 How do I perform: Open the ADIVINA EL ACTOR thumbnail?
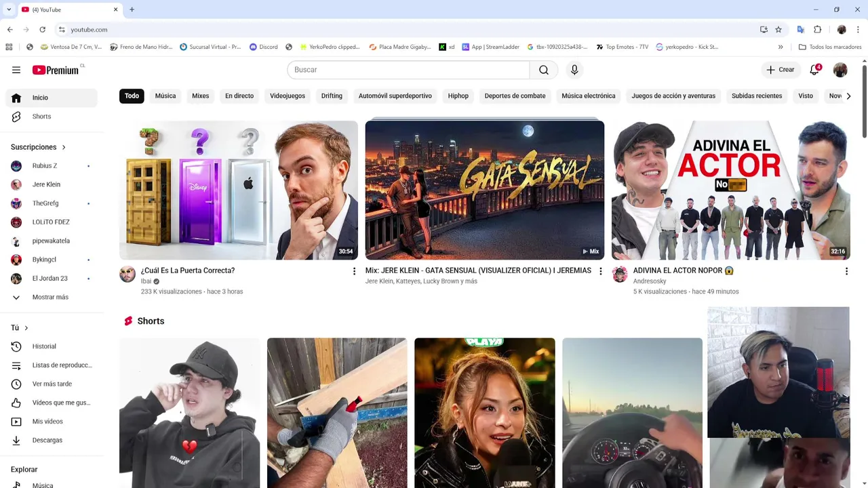(731, 190)
